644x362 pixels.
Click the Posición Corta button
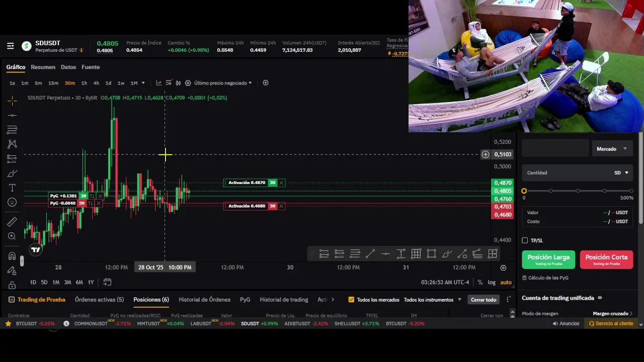pos(606,259)
